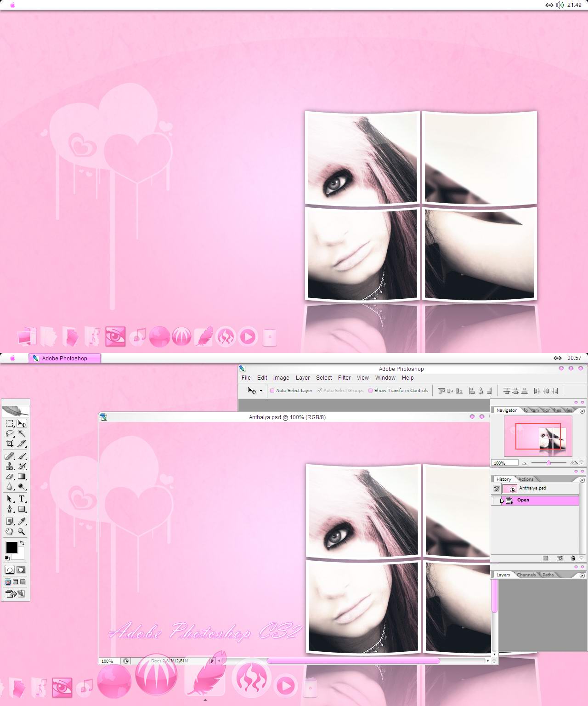
Task: Create a new history snapshot
Action: point(560,558)
